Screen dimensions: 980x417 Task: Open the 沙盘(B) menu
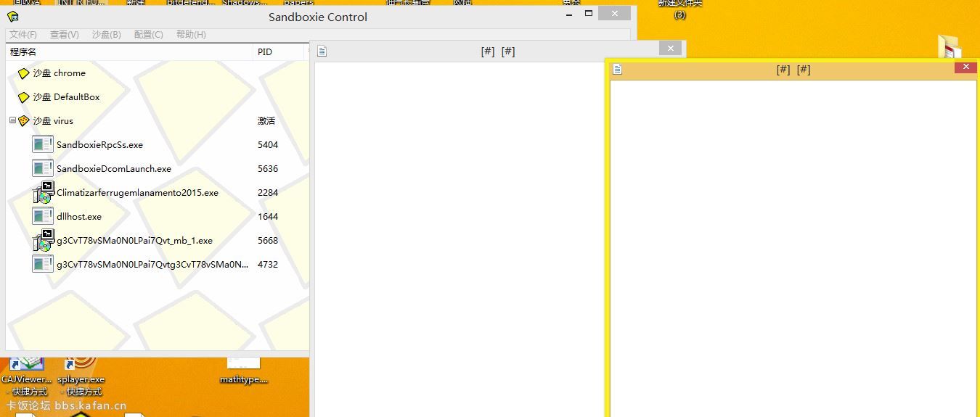(x=107, y=34)
